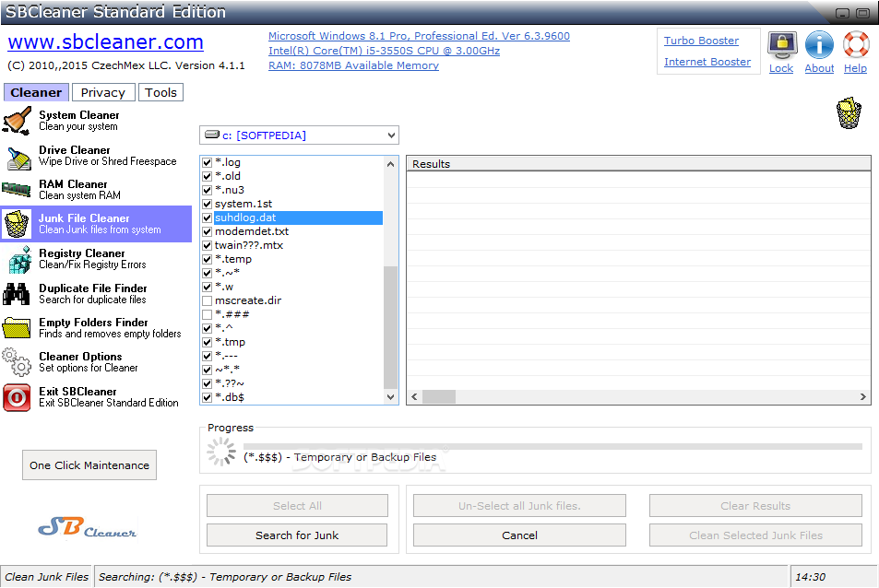
Task: Click the Select All button
Action: (297, 506)
